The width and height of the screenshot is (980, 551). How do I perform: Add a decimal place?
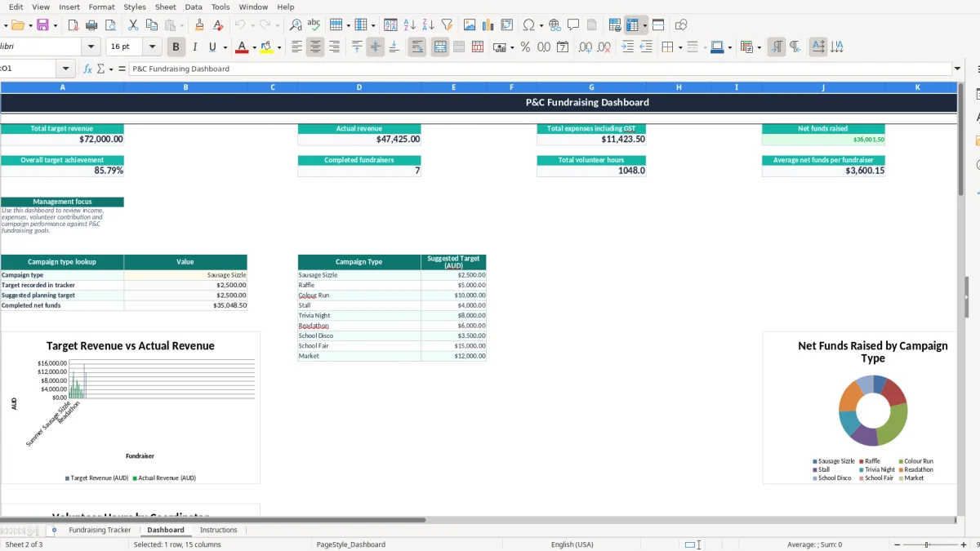[x=586, y=47]
